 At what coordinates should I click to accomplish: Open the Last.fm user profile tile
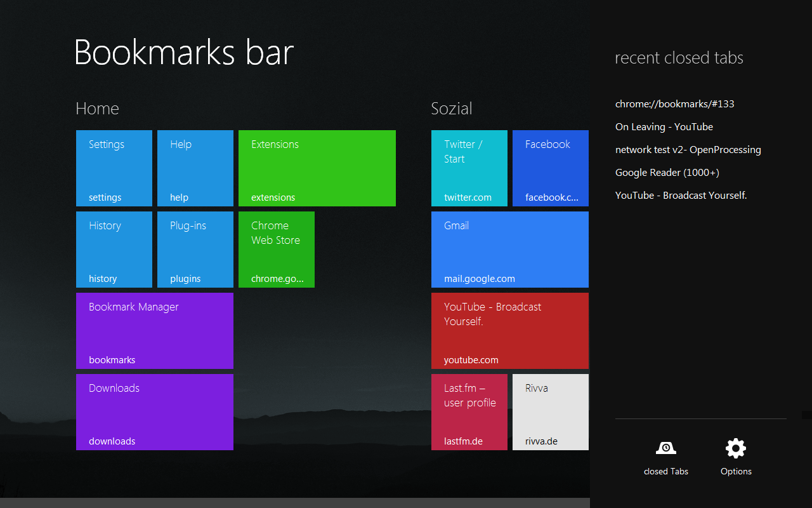click(469, 412)
